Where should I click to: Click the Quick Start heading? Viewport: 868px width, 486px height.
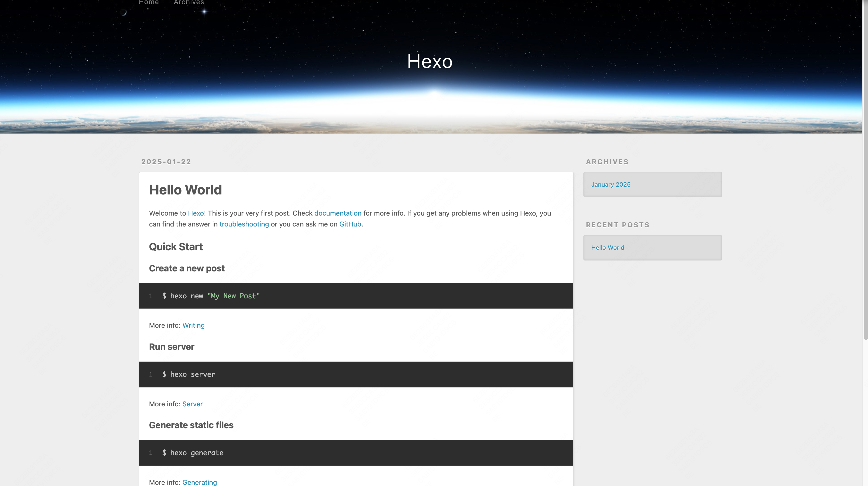point(175,247)
